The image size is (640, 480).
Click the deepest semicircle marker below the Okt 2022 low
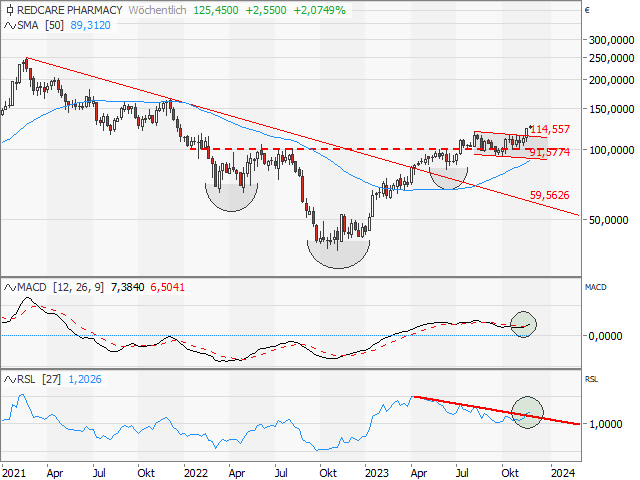point(338,254)
